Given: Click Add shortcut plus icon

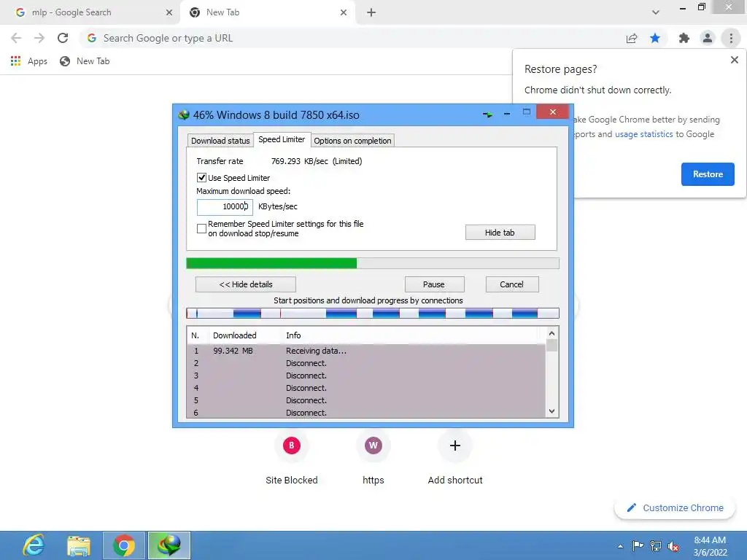Looking at the screenshot, I should (x=455, y=446).
